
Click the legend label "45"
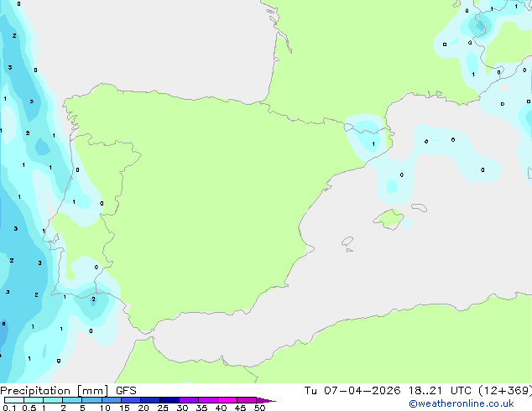tap(240, 408)
